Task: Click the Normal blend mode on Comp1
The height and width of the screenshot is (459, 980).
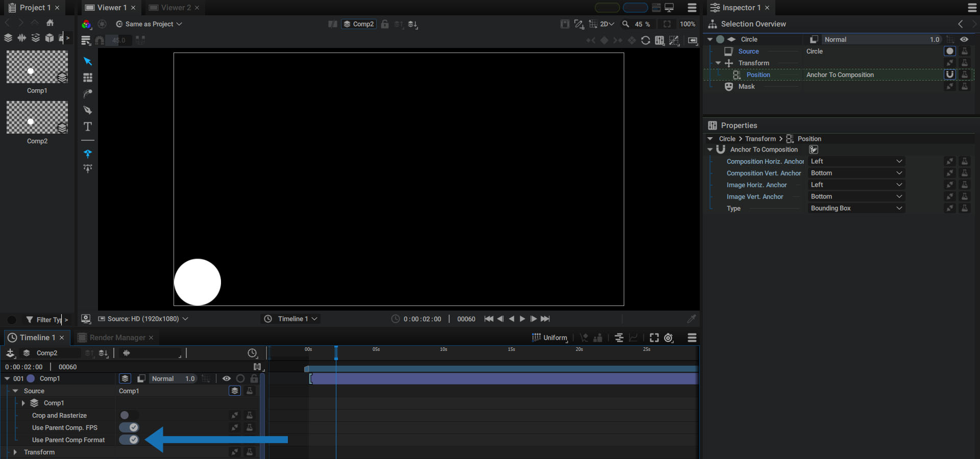Action: [x=163, y=378]
